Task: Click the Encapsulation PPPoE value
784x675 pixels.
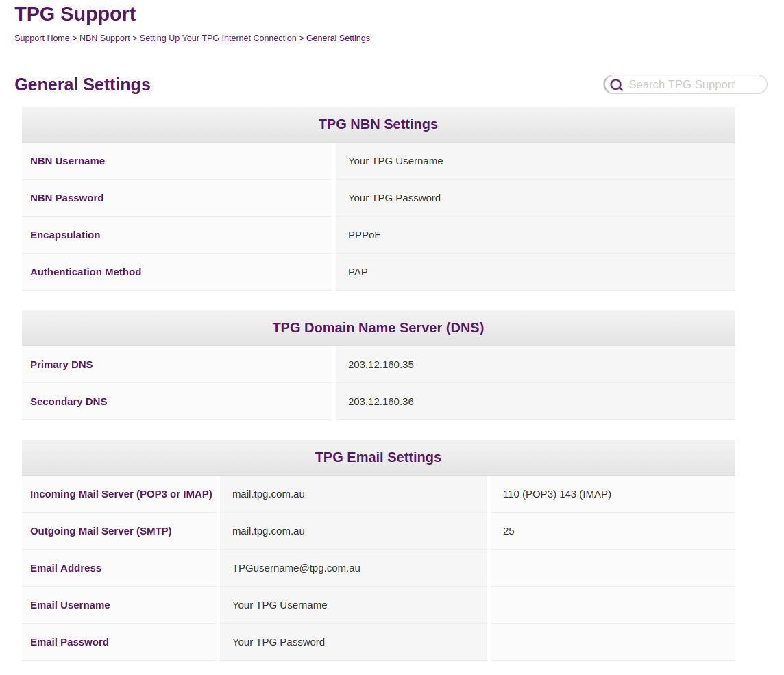Action: 365,234
